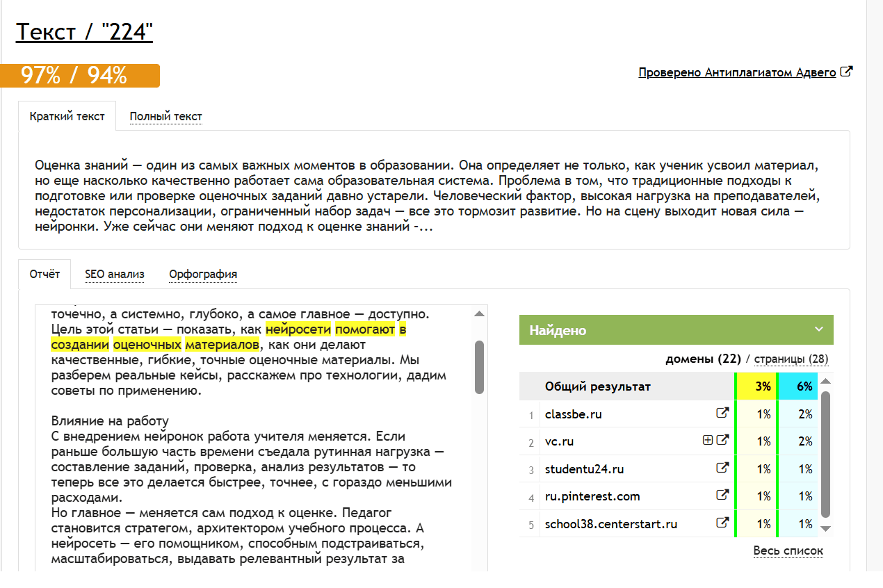Switch to the Полный текст tab
The height and width of the screenshot is (588, 883).
[165, 116]
